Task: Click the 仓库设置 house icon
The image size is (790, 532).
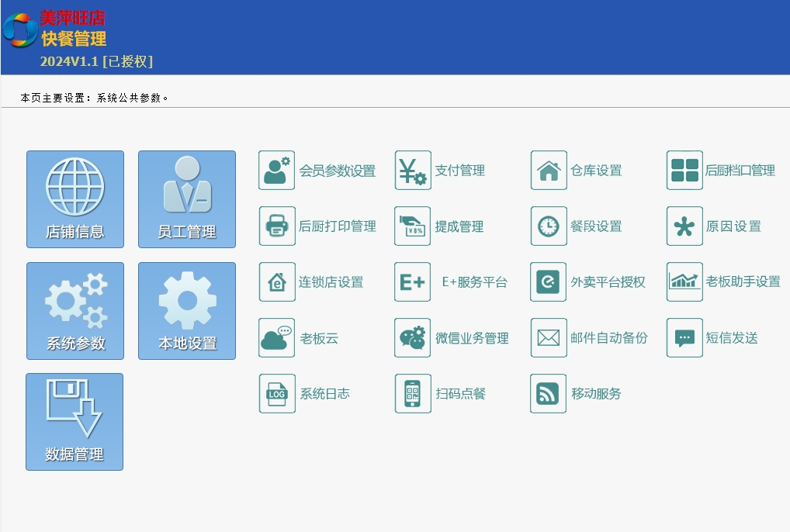Action: 549,171
